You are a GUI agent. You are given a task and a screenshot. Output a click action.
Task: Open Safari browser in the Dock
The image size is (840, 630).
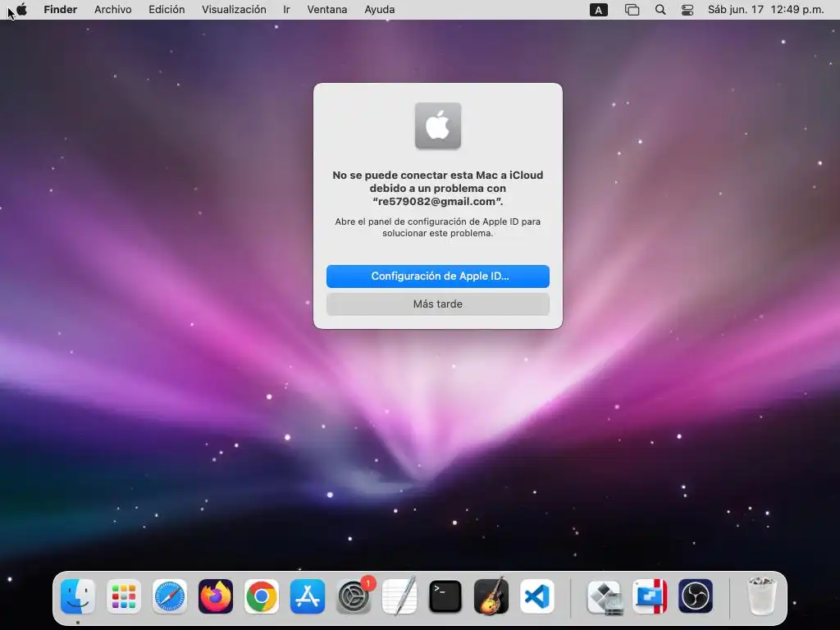170,596
